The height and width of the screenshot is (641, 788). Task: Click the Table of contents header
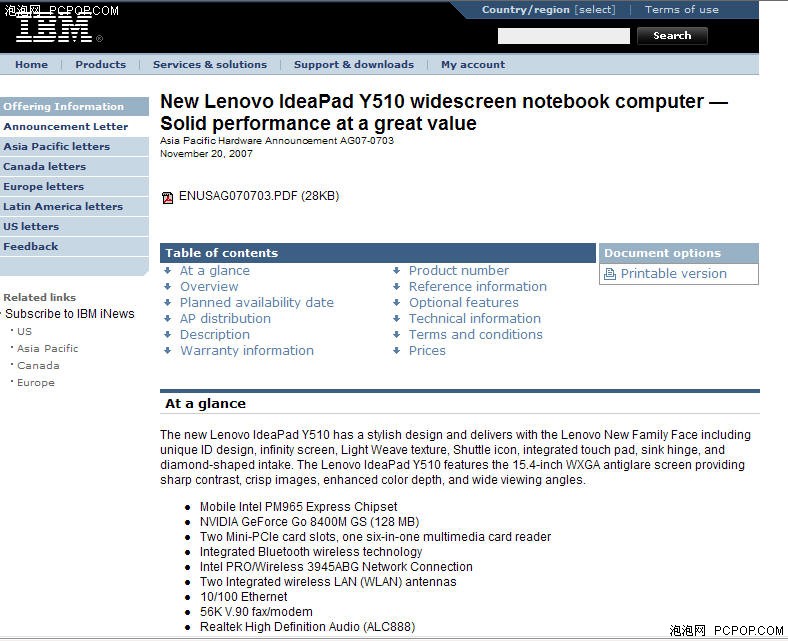377,253
